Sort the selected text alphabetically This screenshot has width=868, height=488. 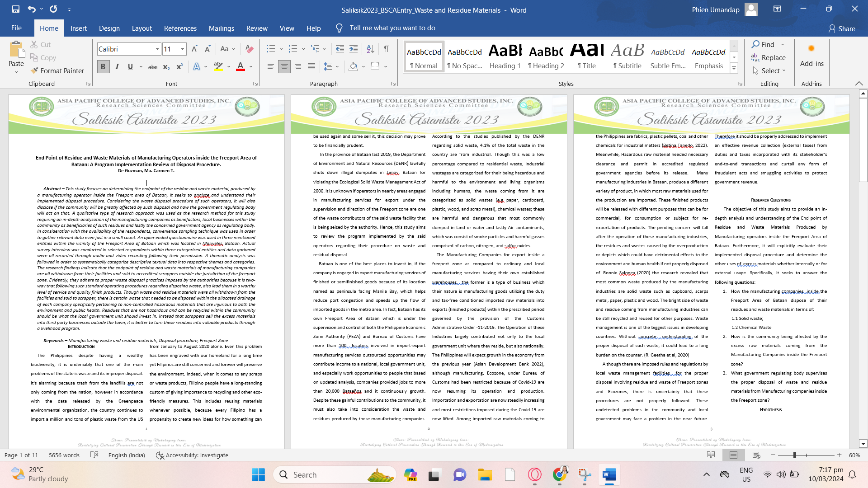pyautogui.click(x=370, y=49)
